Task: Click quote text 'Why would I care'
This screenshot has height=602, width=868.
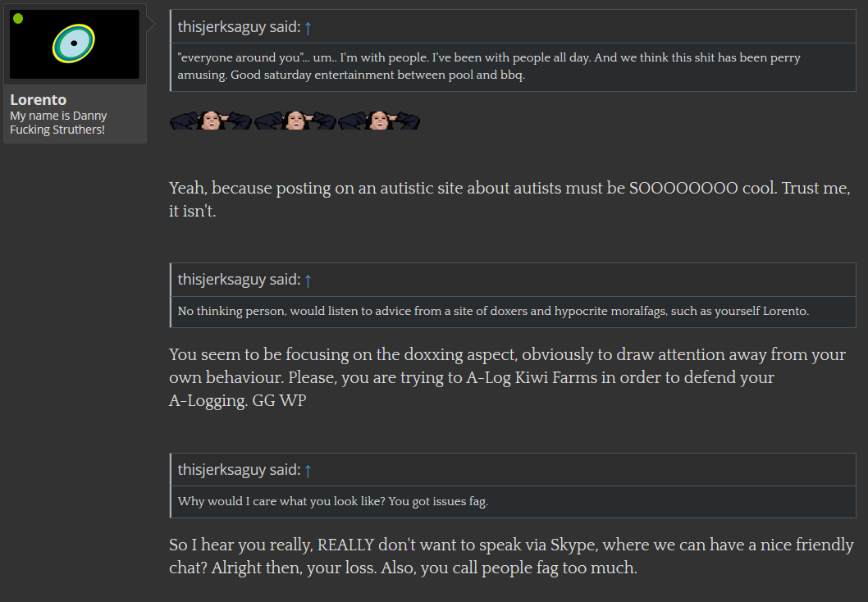Action: pyautogui.click(x=333, y=501)
